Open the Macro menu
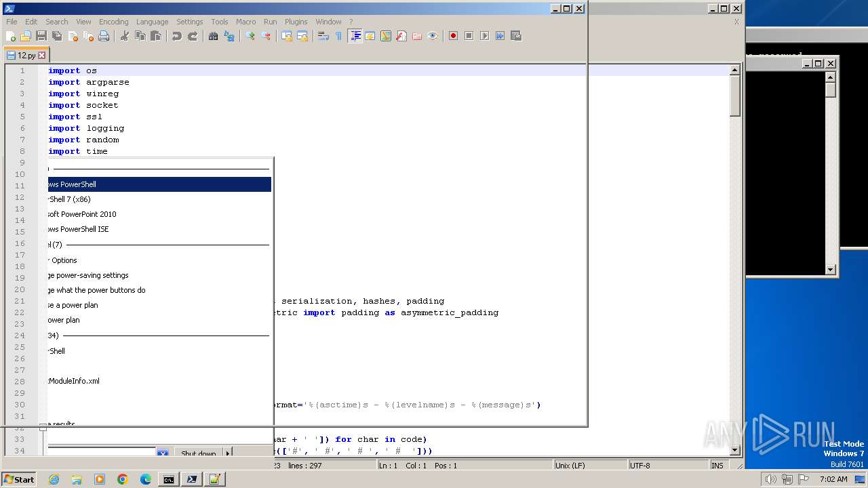Image resolution: width=868 pixels, height=488 pixels. [245, 22]
